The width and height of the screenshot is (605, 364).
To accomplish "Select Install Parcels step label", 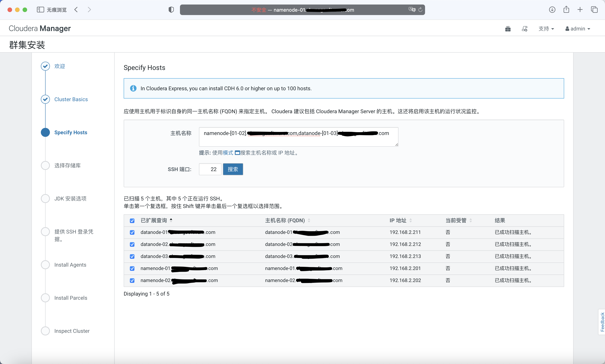I will 71,298.
